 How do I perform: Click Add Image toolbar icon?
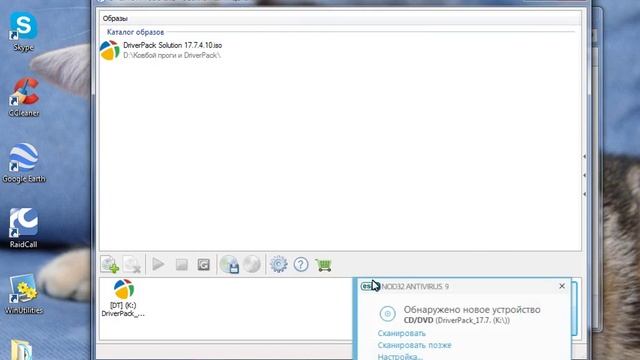pyautogui.click(x=110, y=264)
